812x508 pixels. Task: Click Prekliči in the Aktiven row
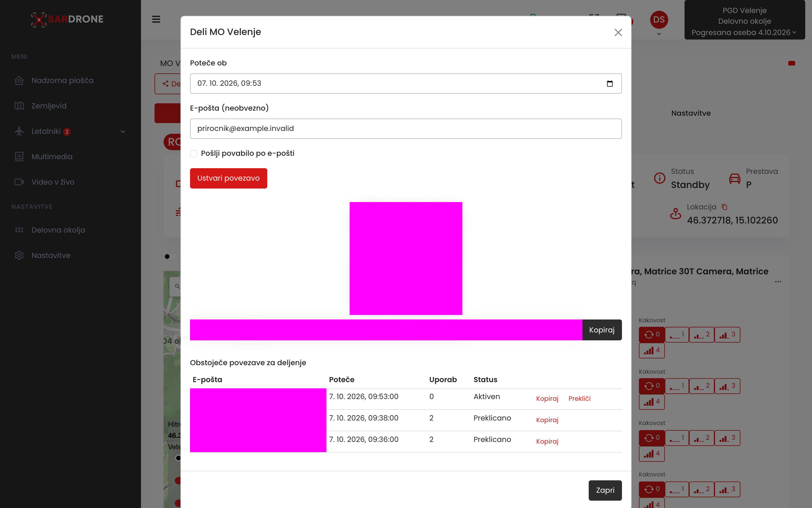click(x=579, y=398)
